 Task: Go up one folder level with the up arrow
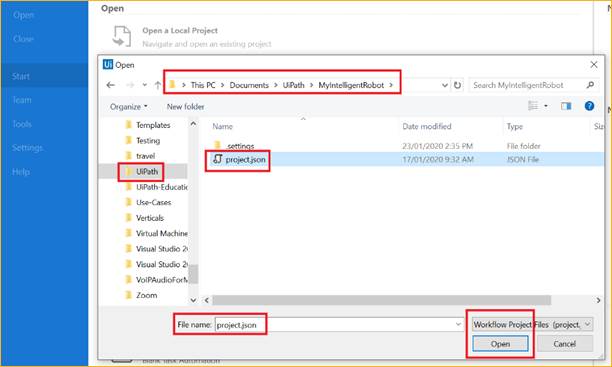click(x=157, y=85)
